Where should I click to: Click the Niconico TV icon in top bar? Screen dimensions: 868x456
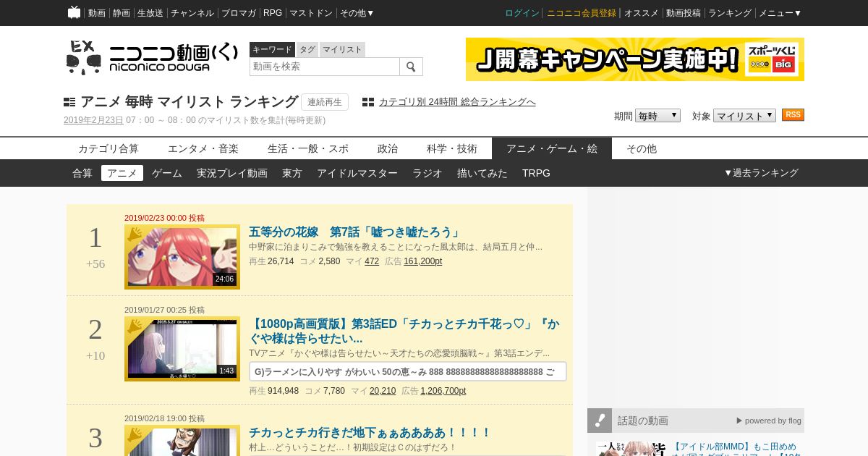point(74,12)
